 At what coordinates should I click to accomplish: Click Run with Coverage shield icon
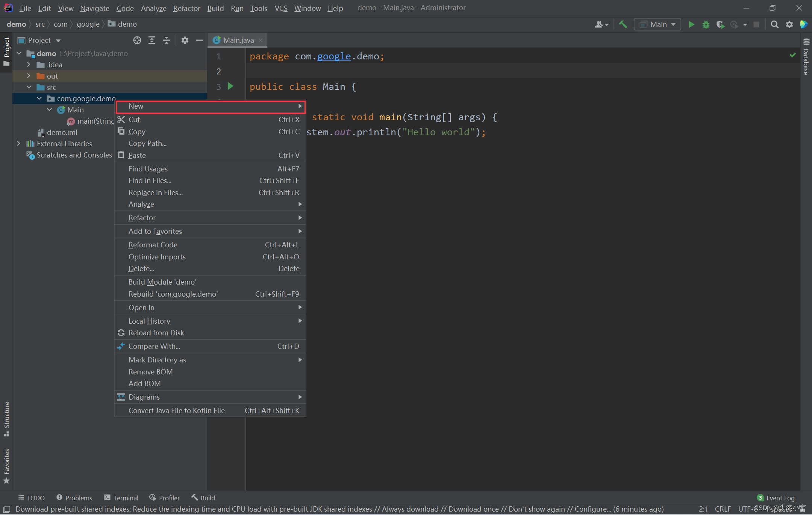coord(720,24)
